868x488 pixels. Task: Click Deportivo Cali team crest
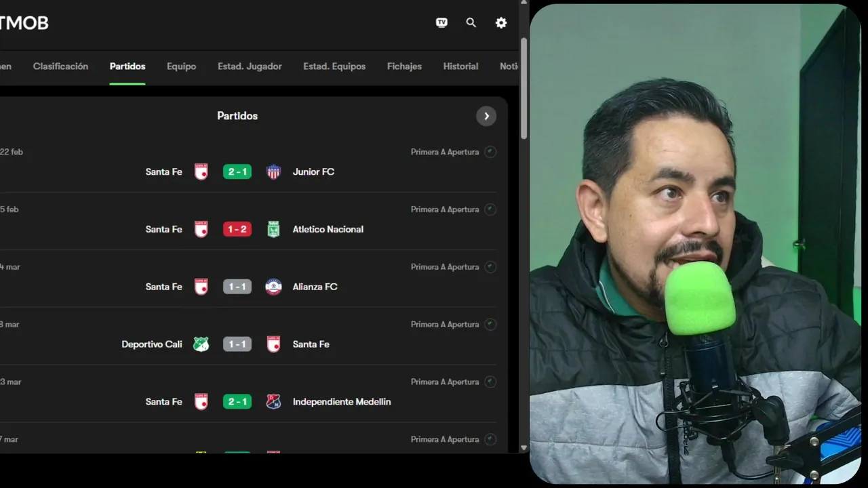click(x=201, y=344)
